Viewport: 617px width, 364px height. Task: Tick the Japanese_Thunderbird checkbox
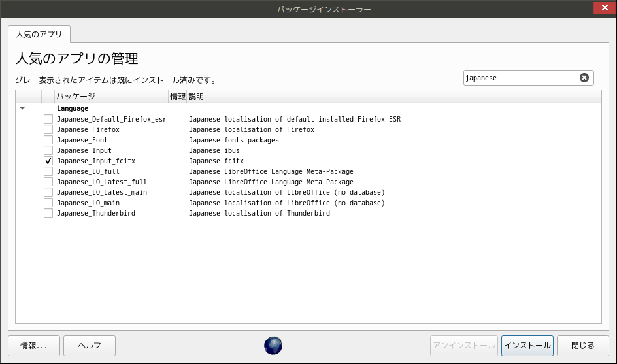tap(48, 213)
